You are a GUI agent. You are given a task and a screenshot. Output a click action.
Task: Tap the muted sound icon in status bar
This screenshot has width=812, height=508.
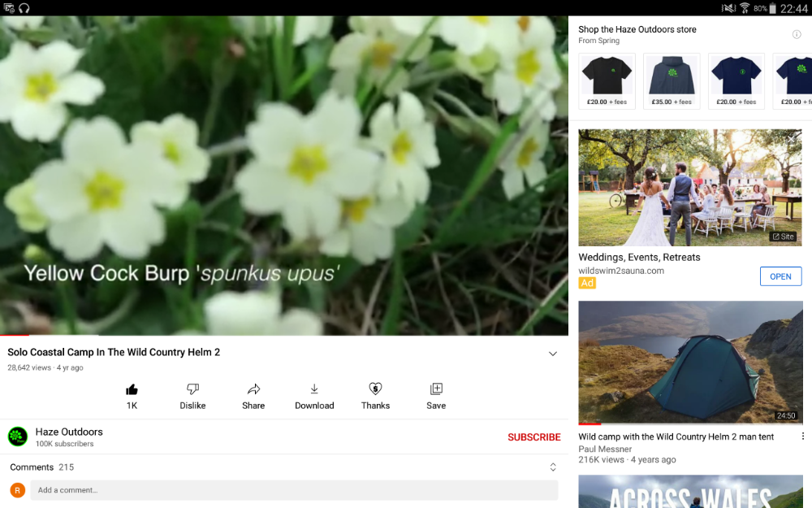click(728, 8)
